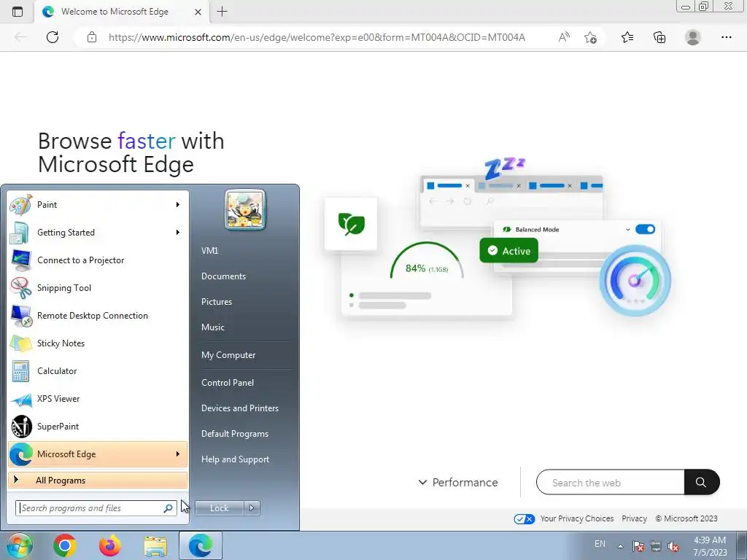View site information lock icon

click(92, 37)
